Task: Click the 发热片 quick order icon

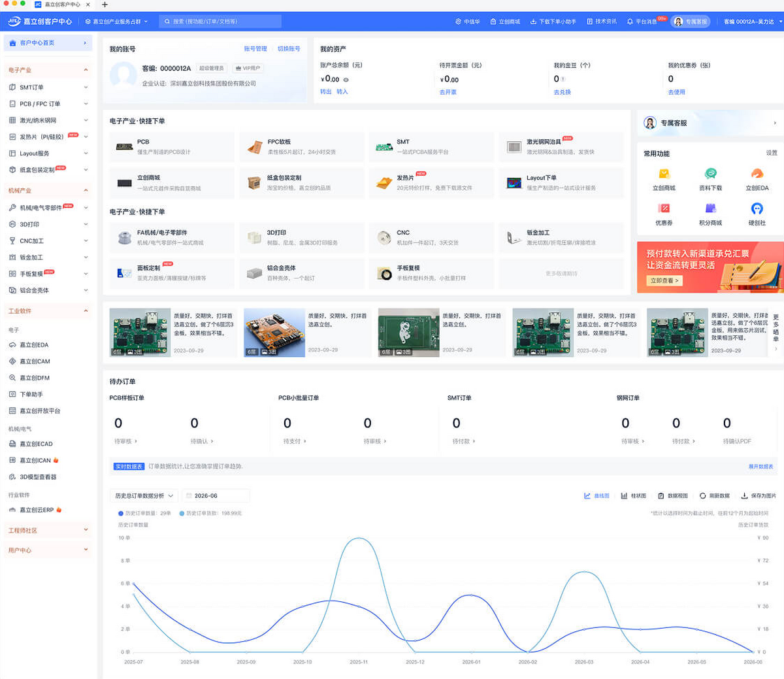Action: (384, 183)
